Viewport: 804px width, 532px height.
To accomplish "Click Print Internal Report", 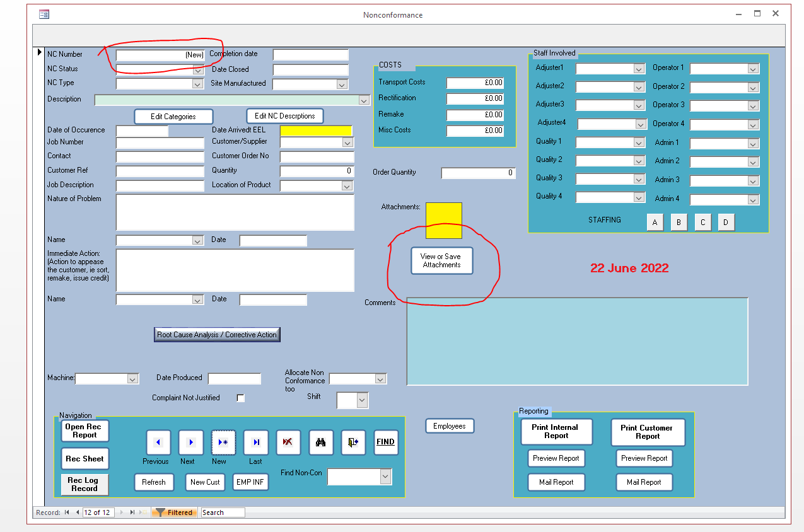I will tap(557, 432).
